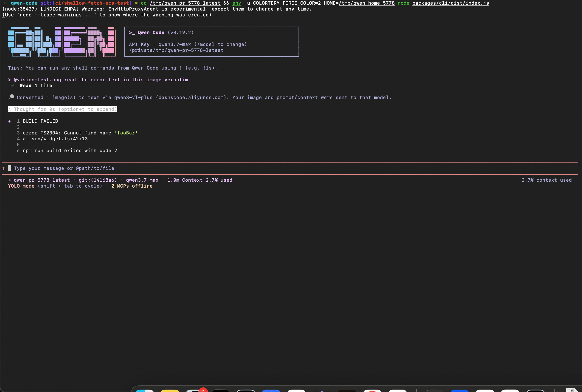
Task: Click the underlined 'packages/cli/dist/index.js' path
Action: pos(451,3)
